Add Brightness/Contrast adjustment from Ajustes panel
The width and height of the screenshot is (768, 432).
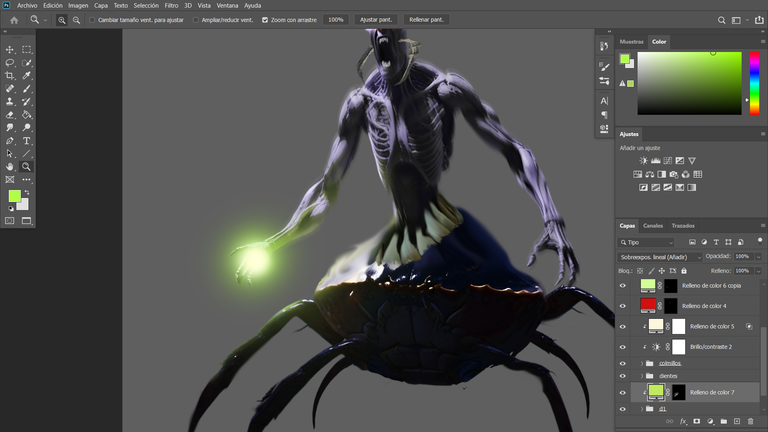[x=643, y=161]
